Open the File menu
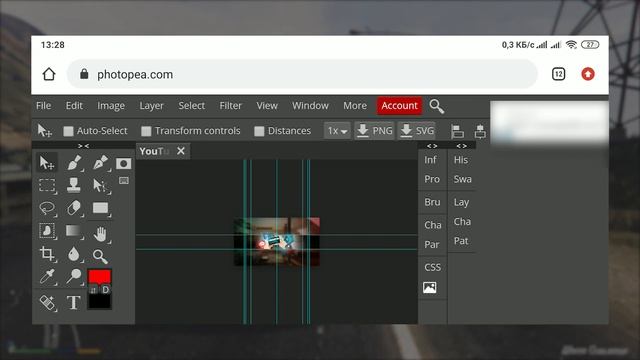 [x=44, y=106]
